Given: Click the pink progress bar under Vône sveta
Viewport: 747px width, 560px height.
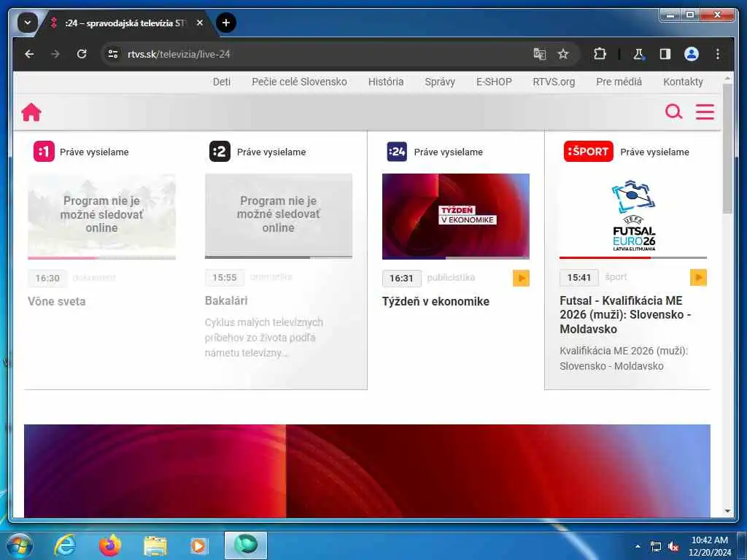Looking at the screenshot, I should pyautogui.click(x=101, y=257).
